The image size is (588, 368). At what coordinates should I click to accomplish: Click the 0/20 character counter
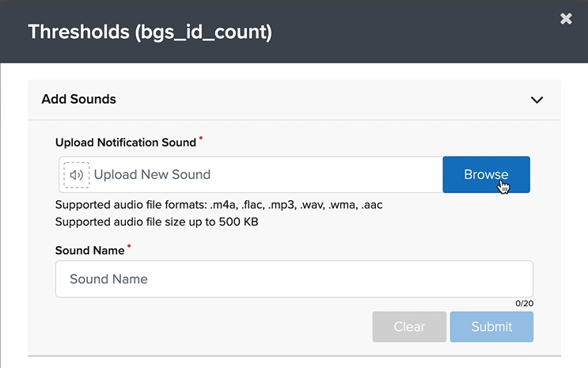524,303
